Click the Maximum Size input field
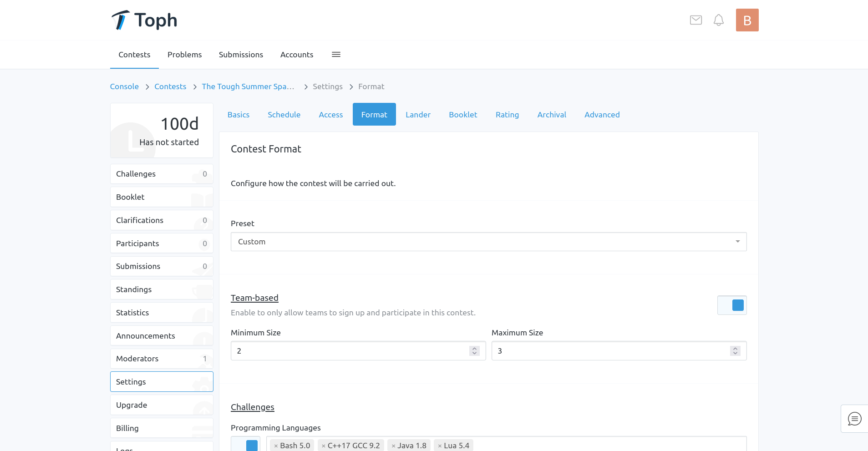The image size is (868, 451). [619, 351]
